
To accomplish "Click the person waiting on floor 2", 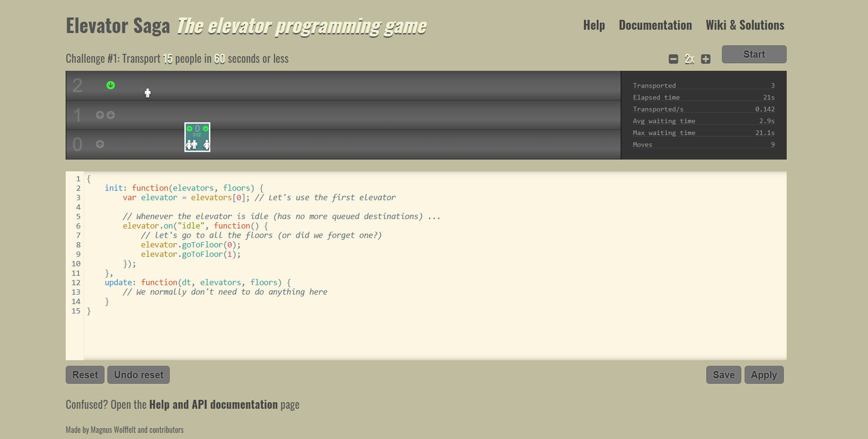I will click(148, 93).
